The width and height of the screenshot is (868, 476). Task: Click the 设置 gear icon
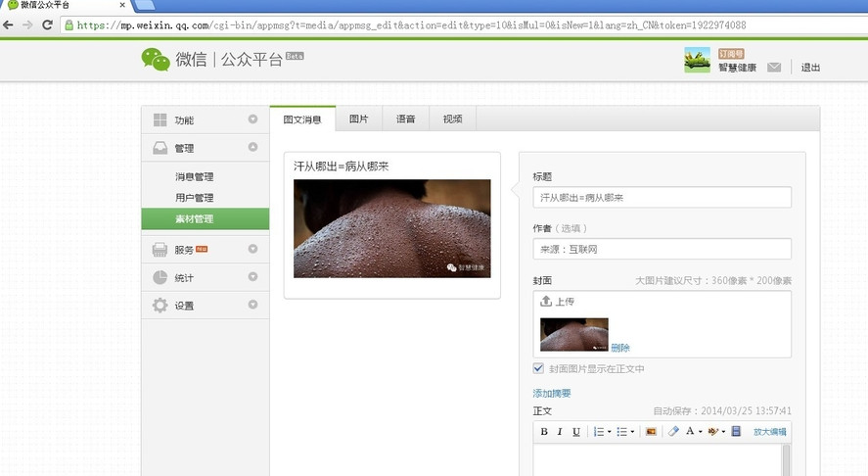tap(160, 306)
